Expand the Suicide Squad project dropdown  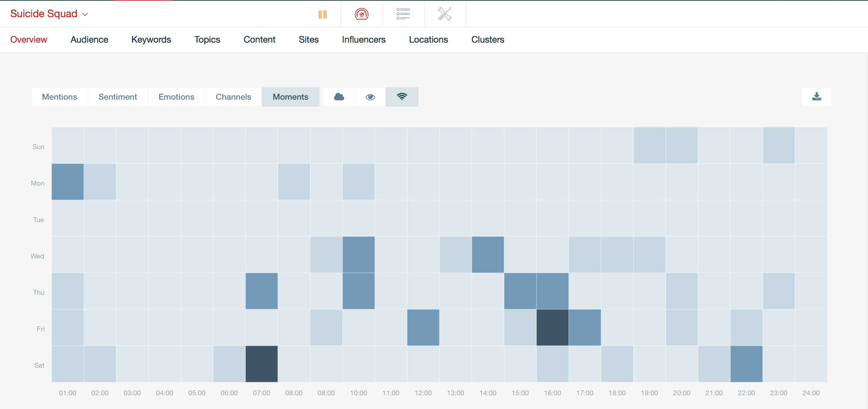(49, 14)
